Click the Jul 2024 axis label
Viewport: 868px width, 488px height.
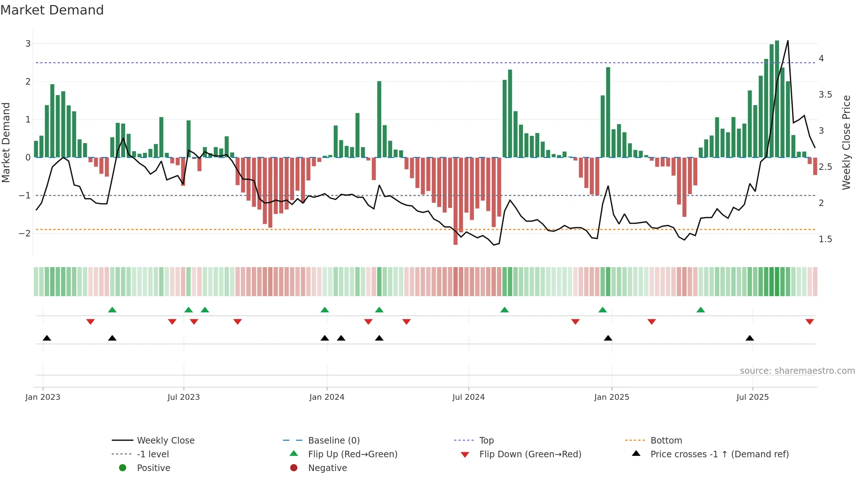[468, 397]
